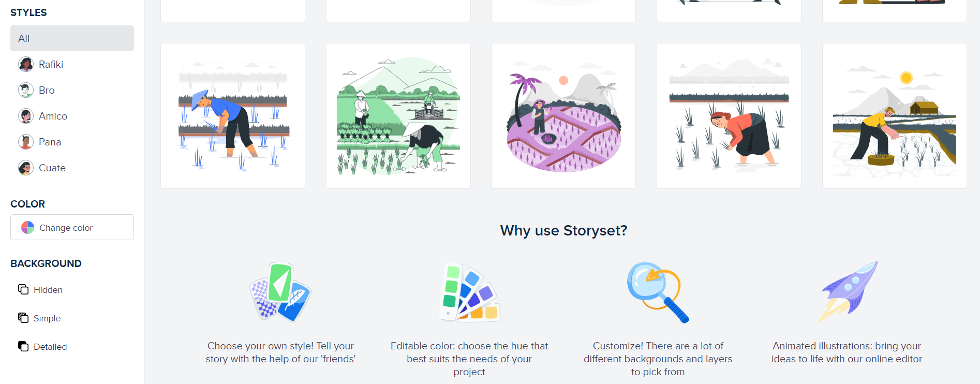This screenshot has height=384, width=980.
Task: Click the Hidden background layers icon
Action: tap(23, 289)
